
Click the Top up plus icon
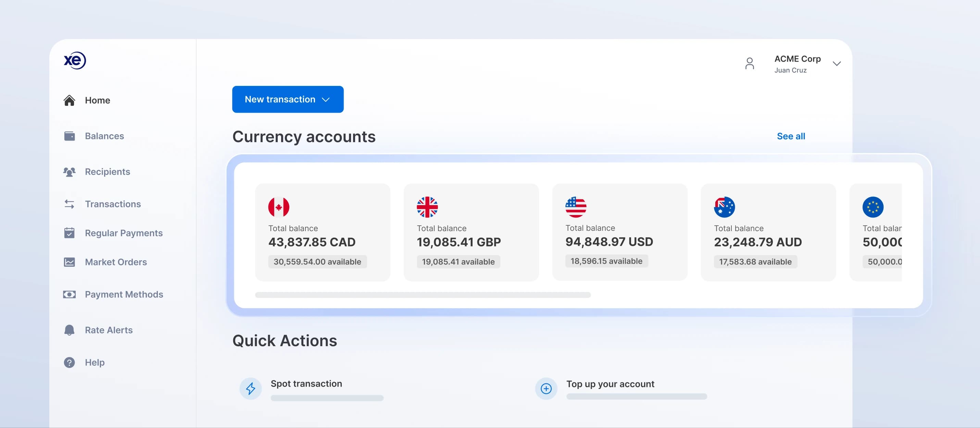click(x=546, y=388)
